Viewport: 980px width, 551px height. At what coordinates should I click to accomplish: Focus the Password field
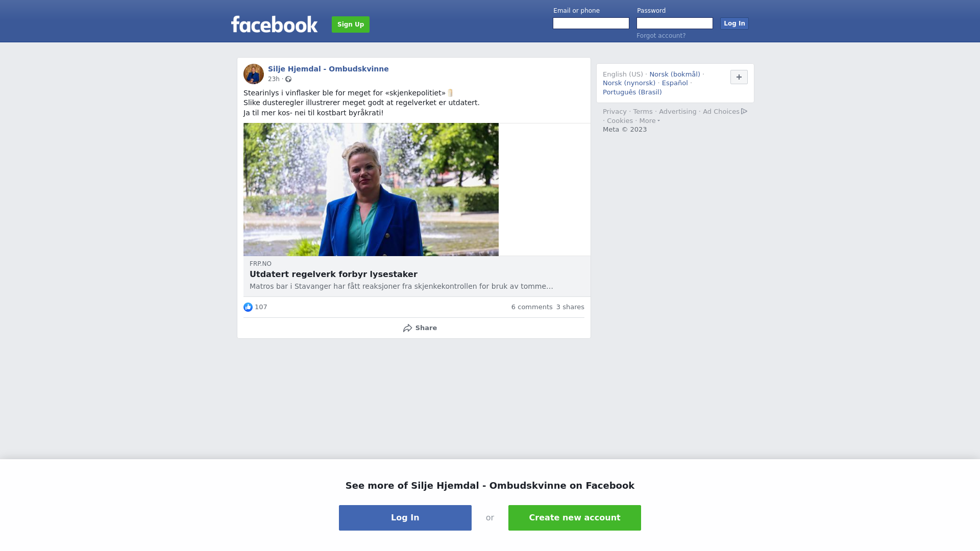coord(675,23)
